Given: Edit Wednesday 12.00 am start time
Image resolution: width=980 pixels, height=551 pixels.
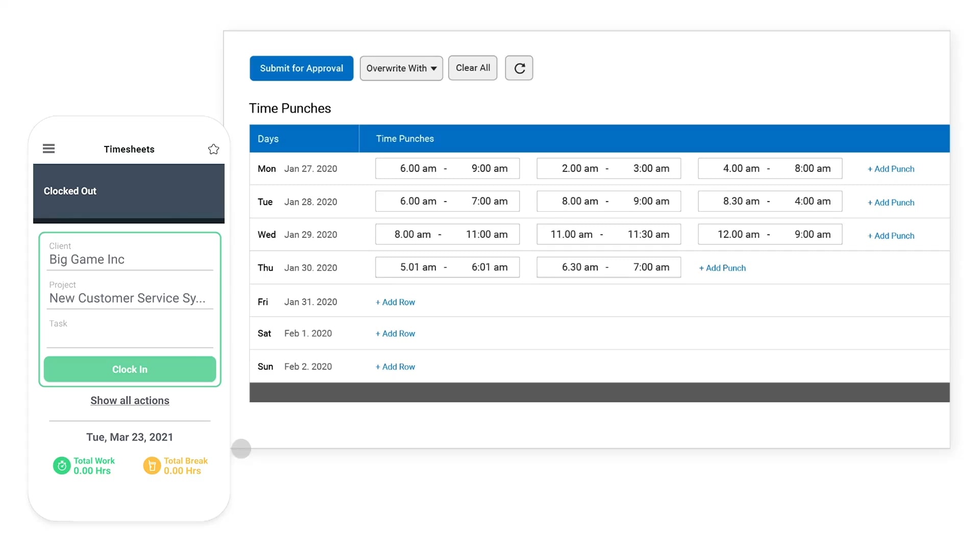Looking at the screenshot, I should click(x=738, y=234).
